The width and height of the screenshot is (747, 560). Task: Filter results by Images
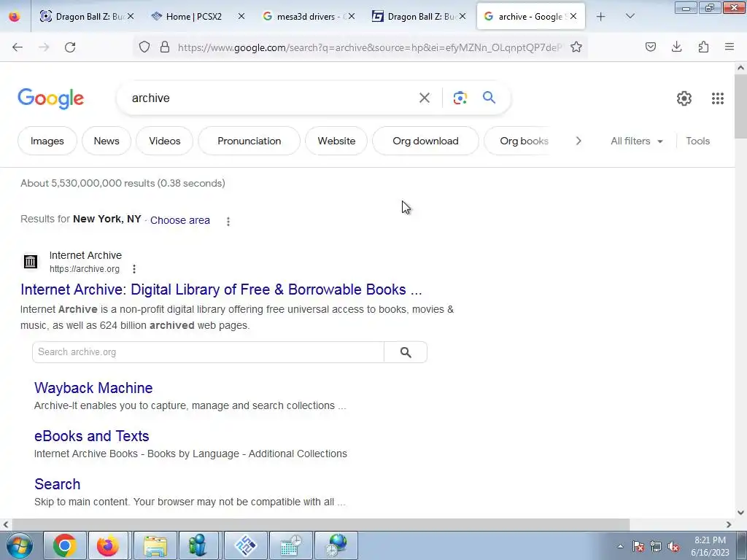[47, 141]
